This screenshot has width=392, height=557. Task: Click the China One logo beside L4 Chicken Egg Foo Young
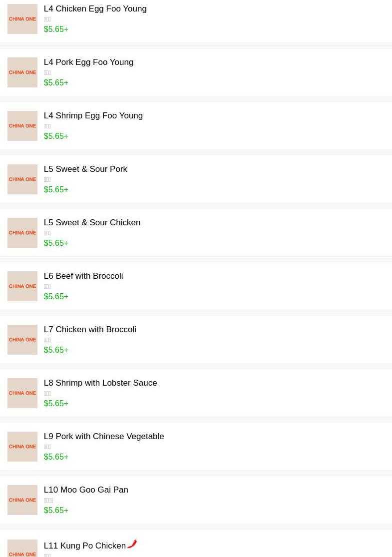(x=22, y=19)
